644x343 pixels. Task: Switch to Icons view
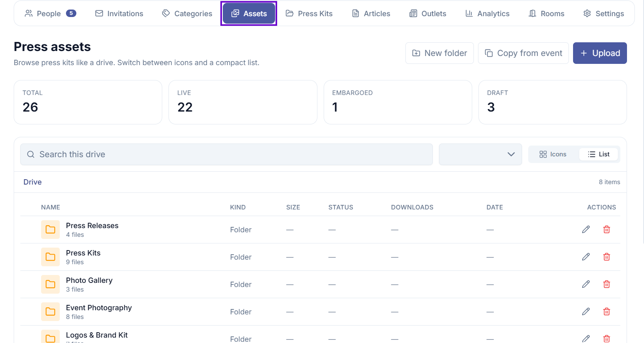coord(553,154)
